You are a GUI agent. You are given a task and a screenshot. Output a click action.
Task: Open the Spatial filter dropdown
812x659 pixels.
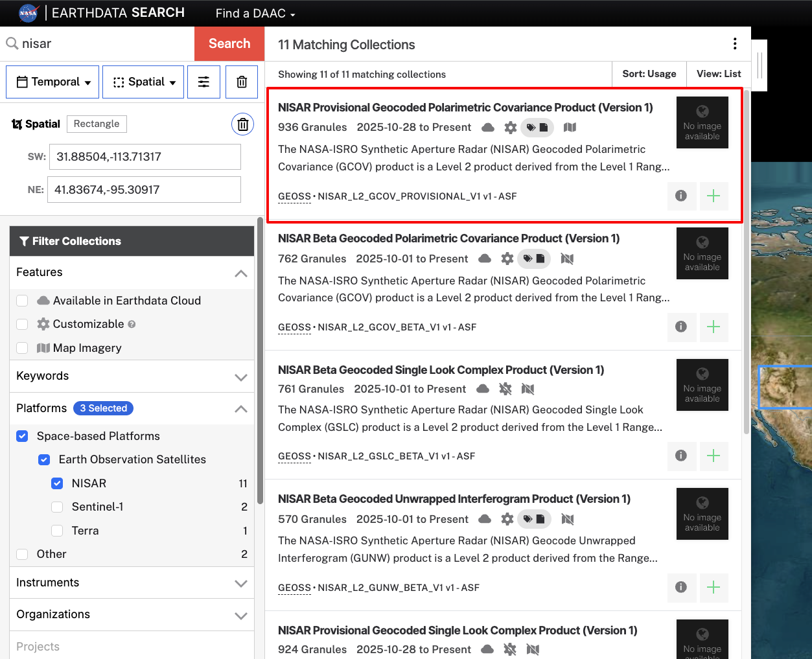coord(143,82)
